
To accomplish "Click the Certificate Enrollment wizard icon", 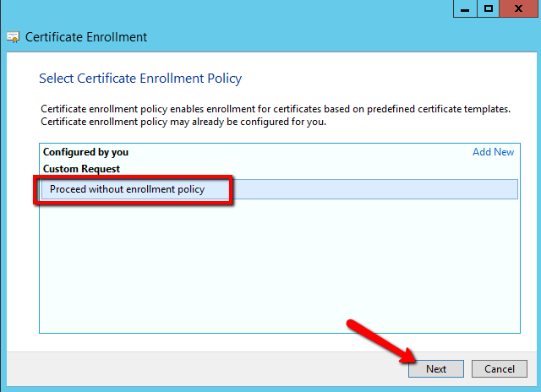I will (x=14, y=37).
